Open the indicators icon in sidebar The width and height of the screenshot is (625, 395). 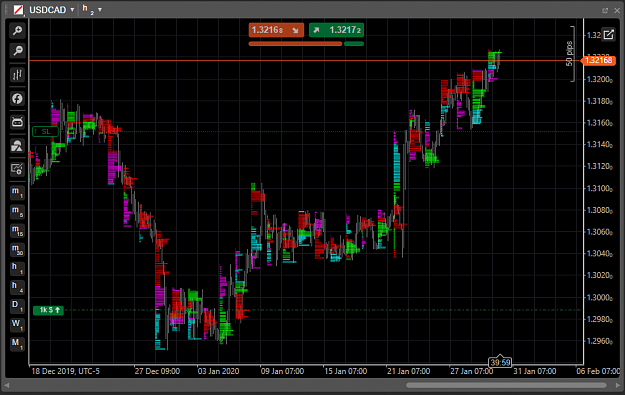point(17,146)
